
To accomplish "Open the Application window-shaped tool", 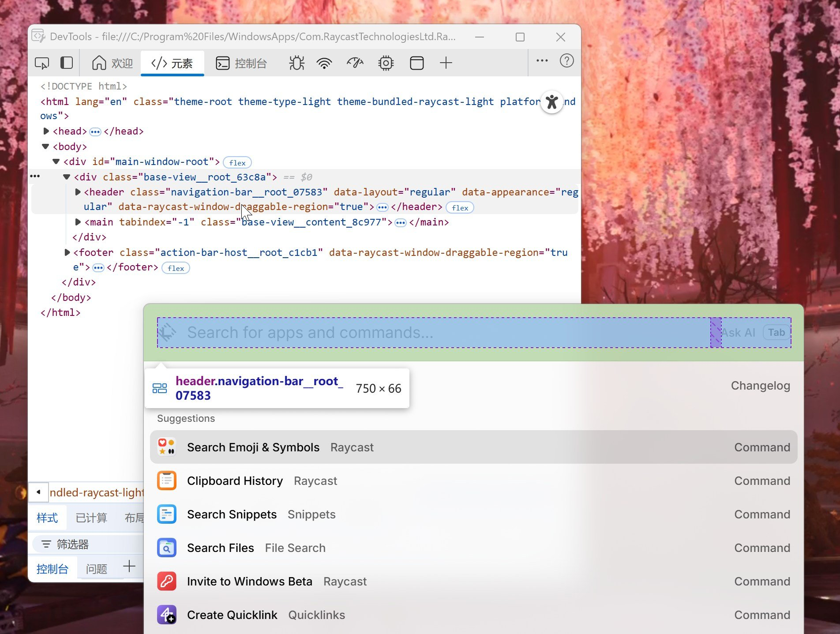I will point(417,63).
